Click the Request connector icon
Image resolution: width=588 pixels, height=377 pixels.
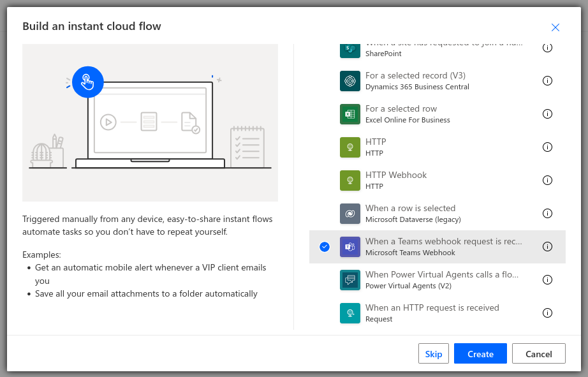point(350,313)
